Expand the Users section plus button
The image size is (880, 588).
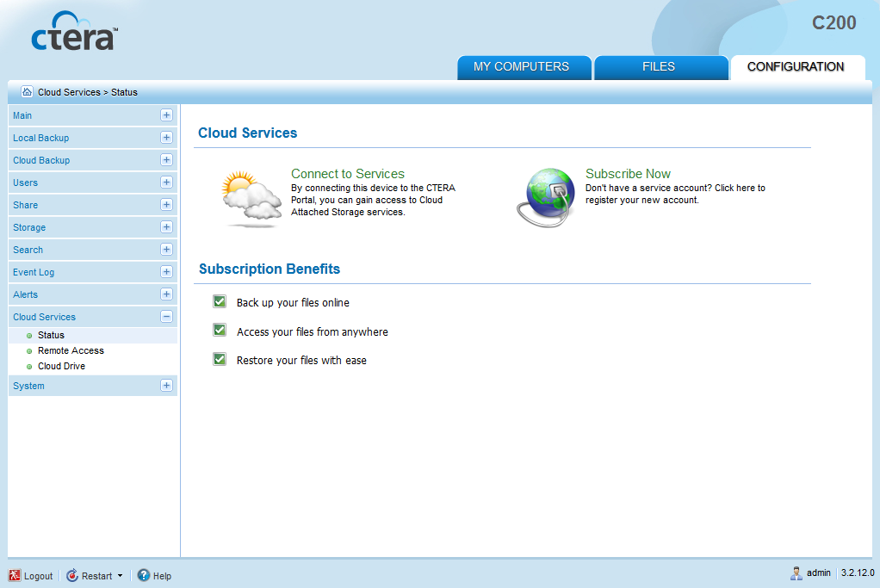point(166,183)
